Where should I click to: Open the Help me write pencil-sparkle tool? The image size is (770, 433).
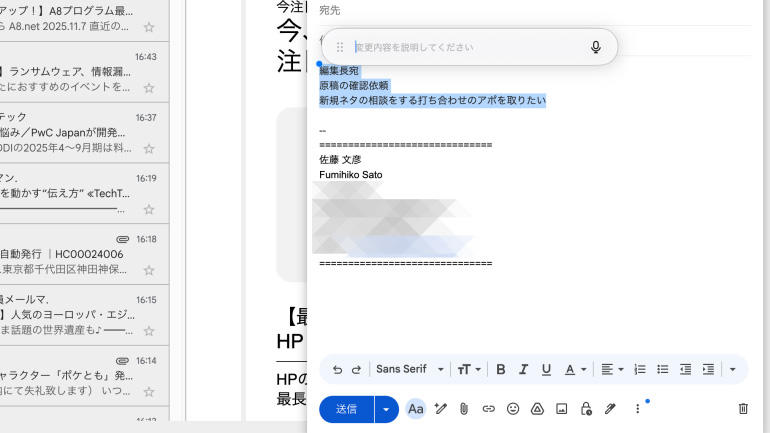(x=440, y=409)
